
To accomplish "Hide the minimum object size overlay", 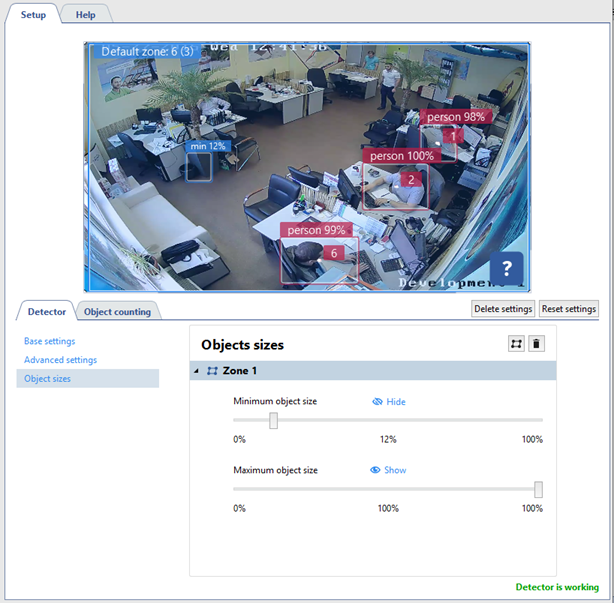I will pos(389,402).
